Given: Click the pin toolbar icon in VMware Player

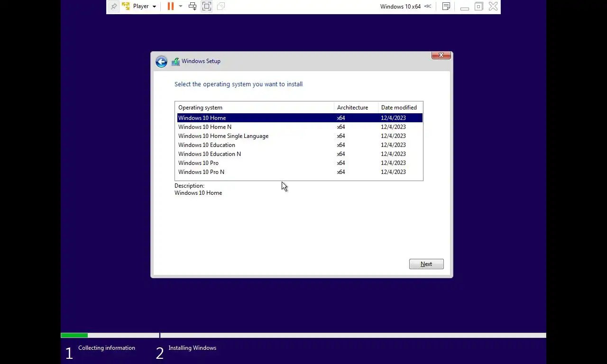Looking at the screenshot, I should coord(114,7).
